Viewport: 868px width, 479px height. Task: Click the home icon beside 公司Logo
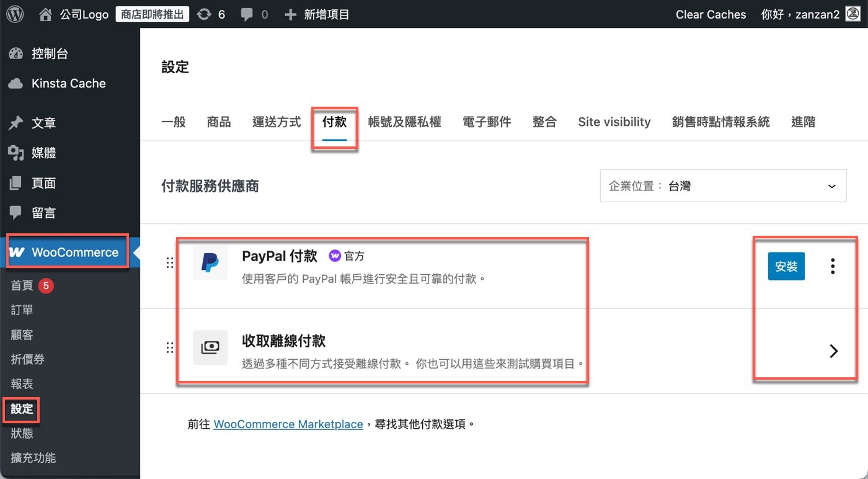(x=45, y=14)
